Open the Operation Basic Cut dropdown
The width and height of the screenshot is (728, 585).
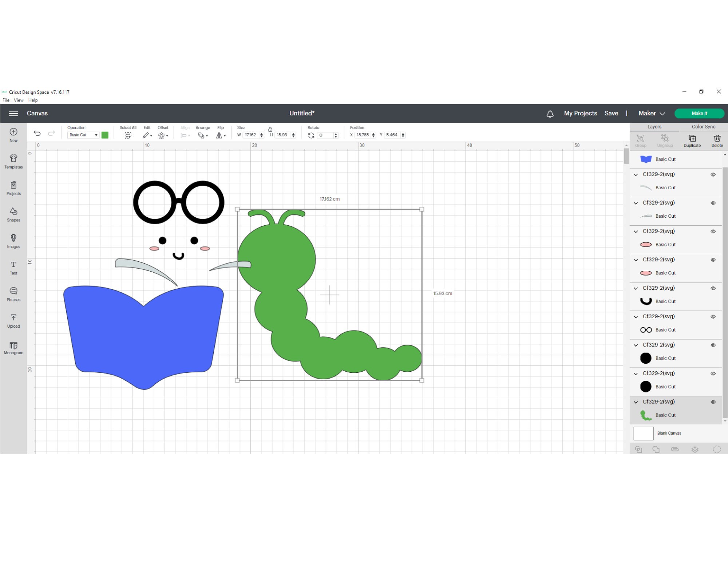[x=83, y=135]
